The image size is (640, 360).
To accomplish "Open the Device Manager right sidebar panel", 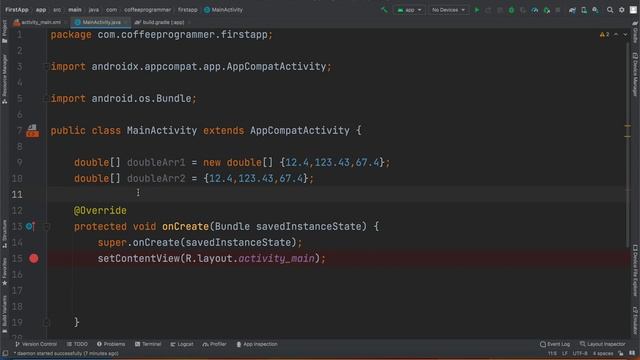I will (635, 75).
